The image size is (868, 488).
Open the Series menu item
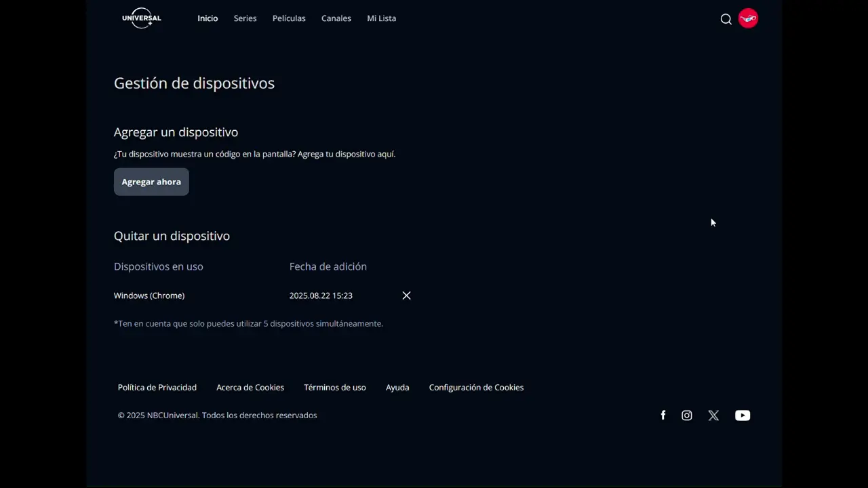click(245, 18)
